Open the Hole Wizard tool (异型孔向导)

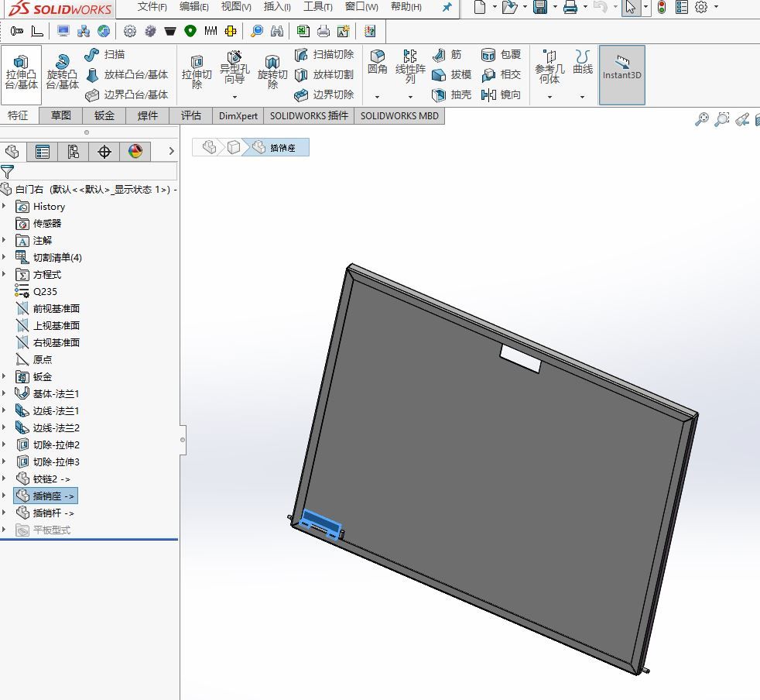235,68
